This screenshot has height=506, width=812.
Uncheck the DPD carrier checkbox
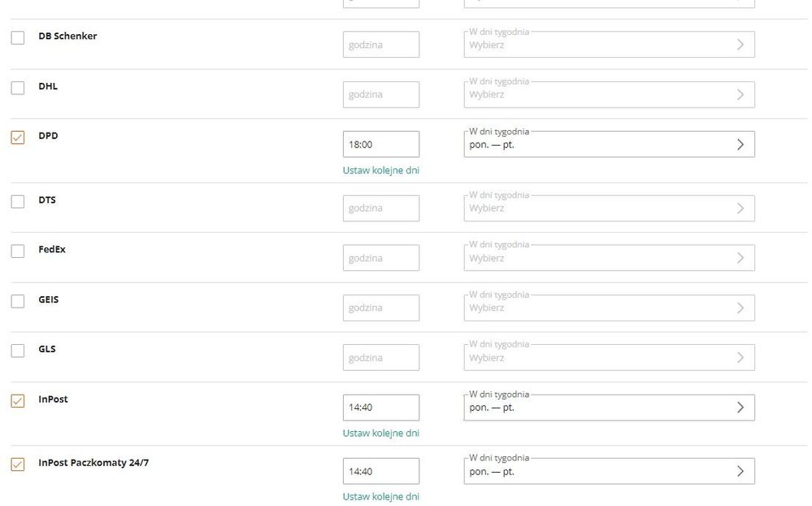tap(18, 137)
